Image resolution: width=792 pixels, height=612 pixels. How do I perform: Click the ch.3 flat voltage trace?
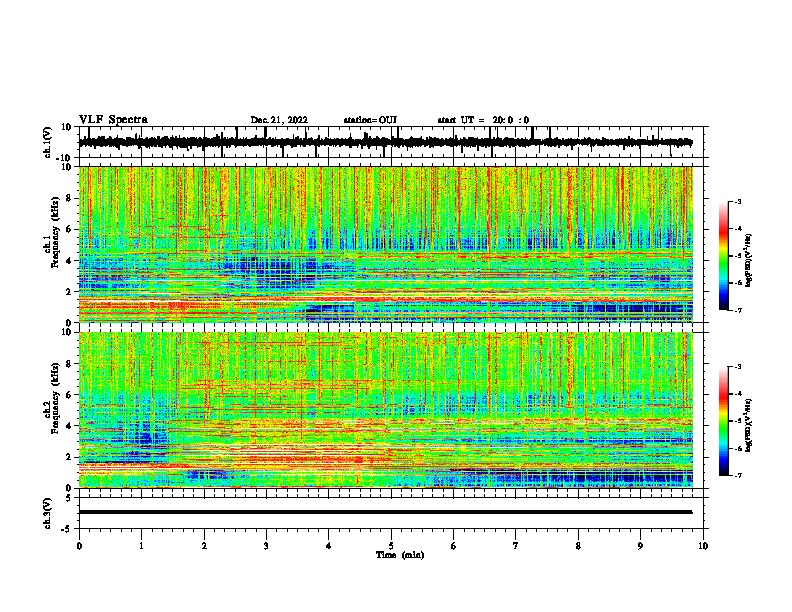pyautogui.click(x=386, y=512)
